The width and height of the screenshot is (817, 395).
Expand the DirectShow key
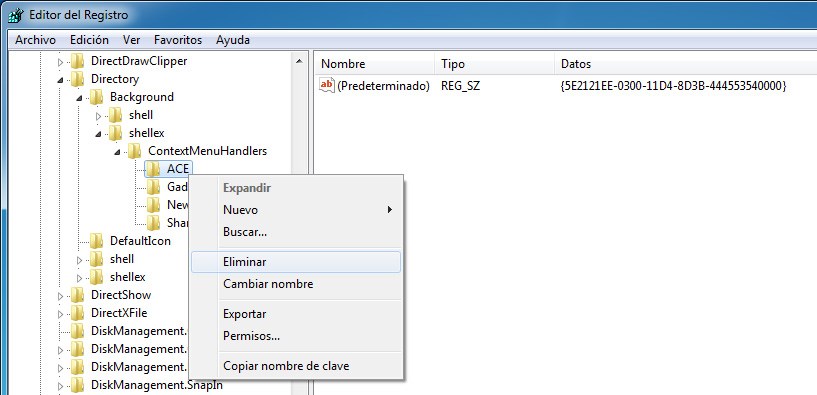(x=60, y=295)
